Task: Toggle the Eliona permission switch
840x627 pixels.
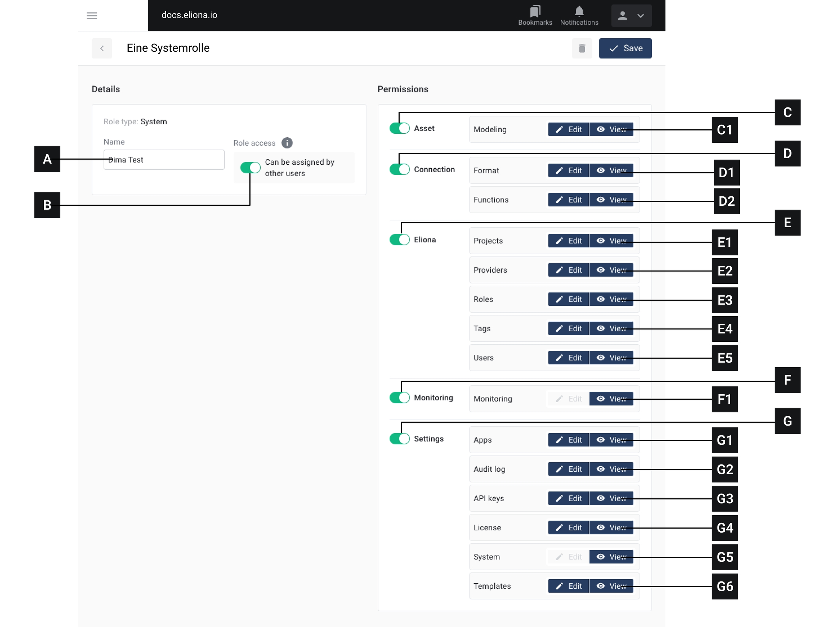Action: pyautogui.click(x=399, y=239)
